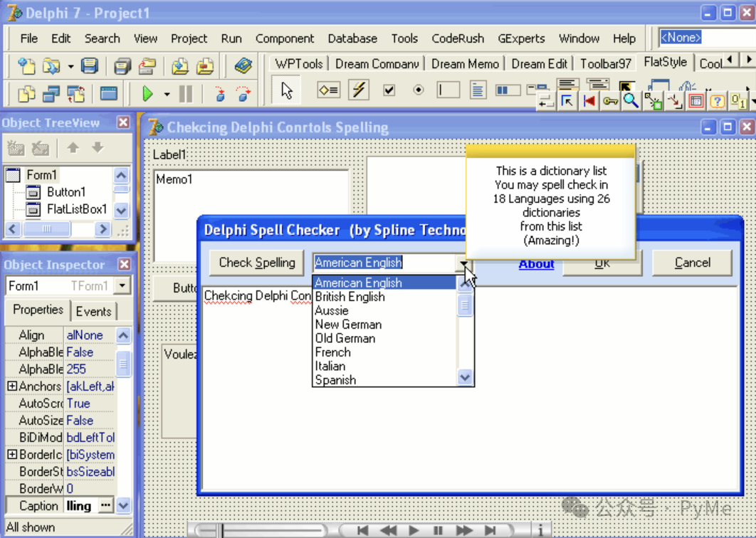Open the language dictionary dropdown arrow

(x=464, y=263)
